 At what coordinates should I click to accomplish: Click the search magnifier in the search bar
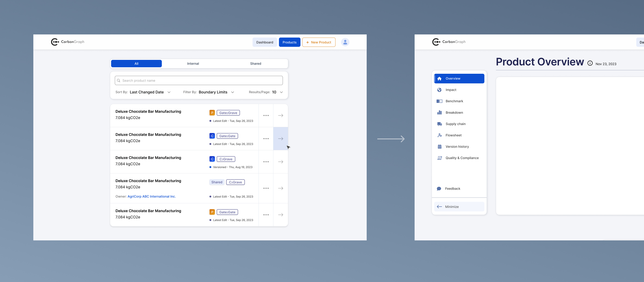(x=119, y=80)
